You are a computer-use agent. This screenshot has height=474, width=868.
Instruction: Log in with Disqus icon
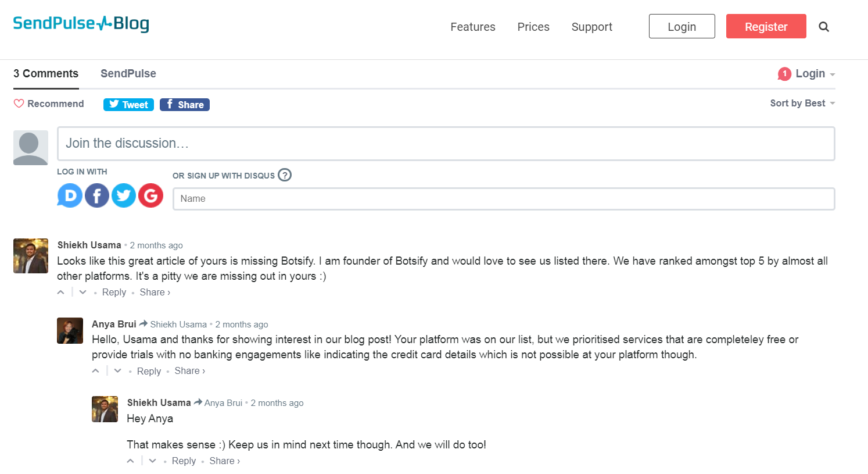tap(70, 195)
